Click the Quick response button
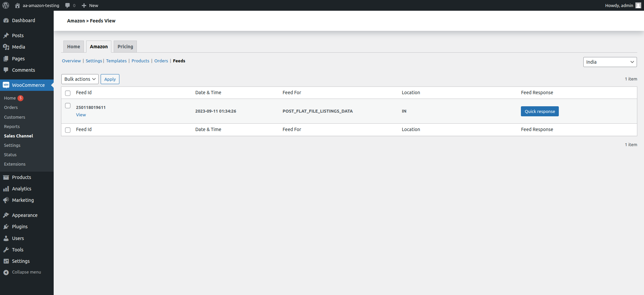Screen dimensions: 644x295 coord(539,111)
